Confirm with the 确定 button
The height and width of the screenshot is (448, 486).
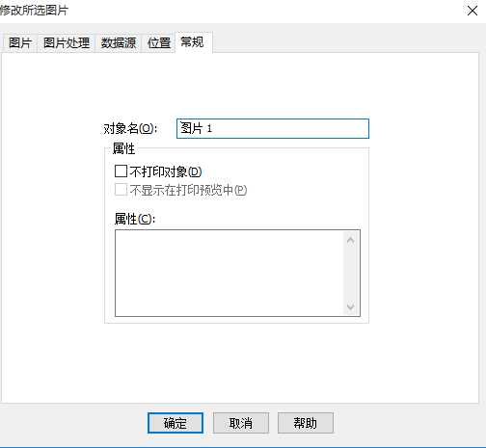click(175, 423)
